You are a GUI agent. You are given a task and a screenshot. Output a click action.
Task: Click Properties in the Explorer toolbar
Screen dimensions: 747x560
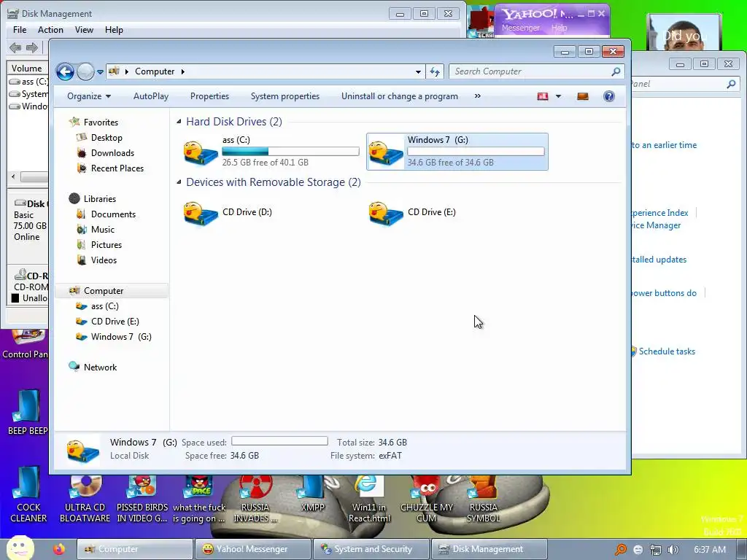point(209,96)
